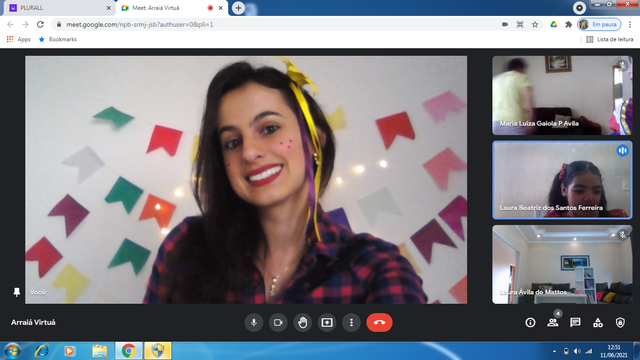The width and height of the screenshot is (640, 360).
Task: Open the activities panel icon
Action: [x=598, y=322]
